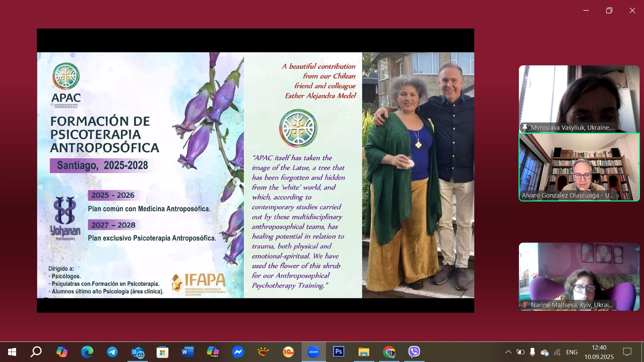Click the muted mic icon on Narine's video
644x362 pixels.
click(x=525, y=305)
